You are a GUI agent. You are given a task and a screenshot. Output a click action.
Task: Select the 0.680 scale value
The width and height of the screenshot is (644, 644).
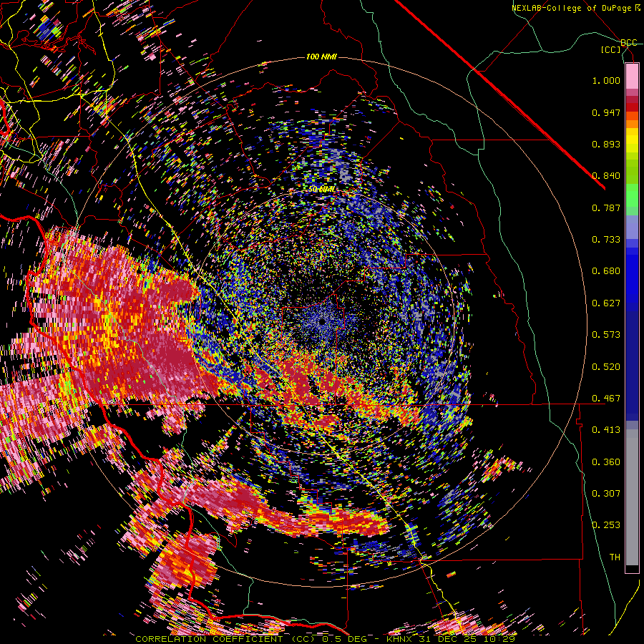point(606,271)
